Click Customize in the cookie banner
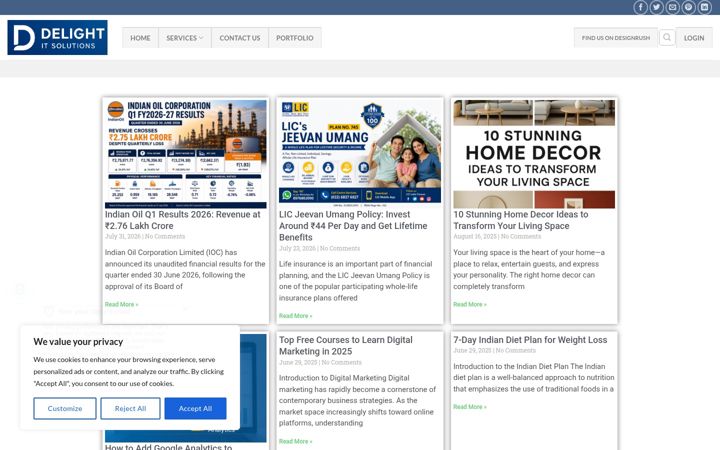Screen dimensions: 720x450 point(65,408)
